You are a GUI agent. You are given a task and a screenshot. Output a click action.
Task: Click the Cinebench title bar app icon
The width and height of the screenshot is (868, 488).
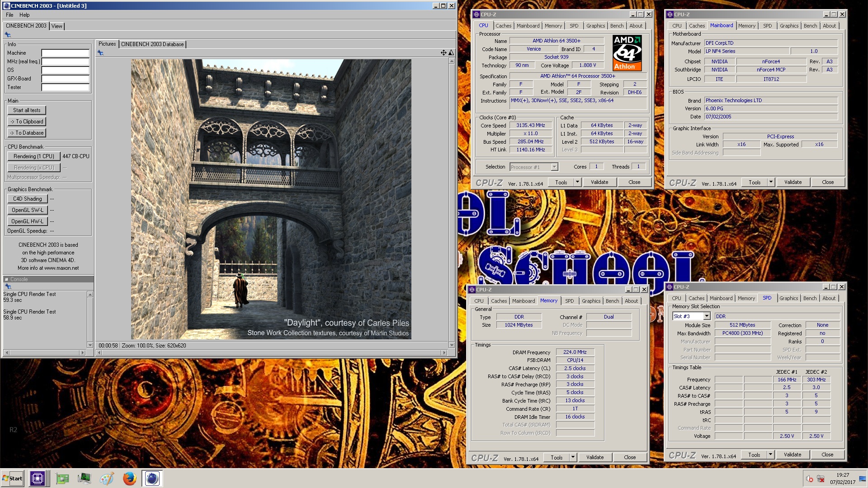[6, 6]
